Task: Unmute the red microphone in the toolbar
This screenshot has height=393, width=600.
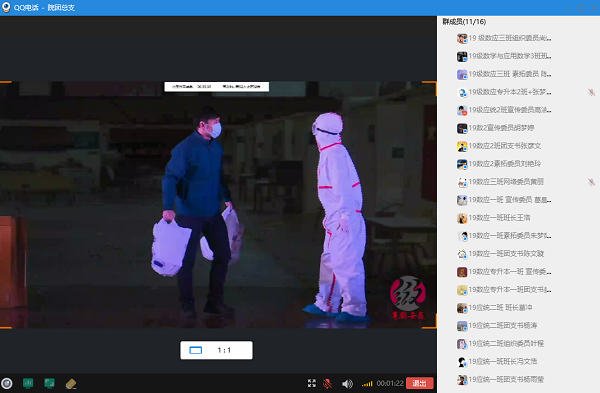Action: click(x=327, y=383)
